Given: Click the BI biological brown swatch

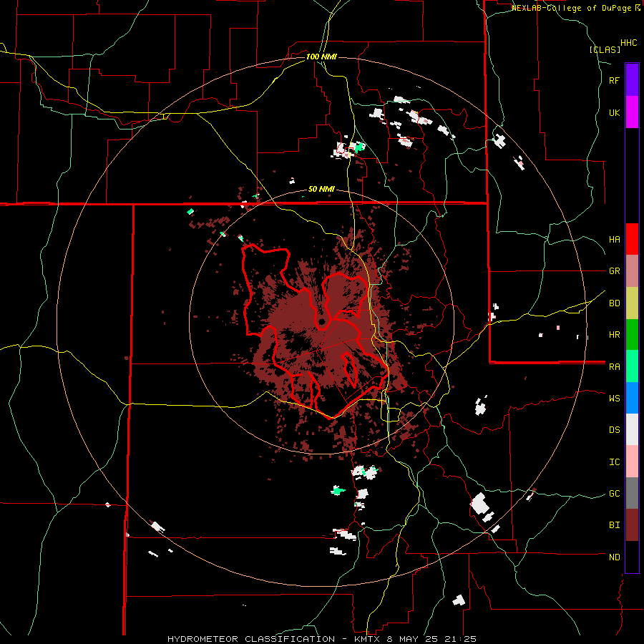Looking at the screenshot, I should 632,525.
